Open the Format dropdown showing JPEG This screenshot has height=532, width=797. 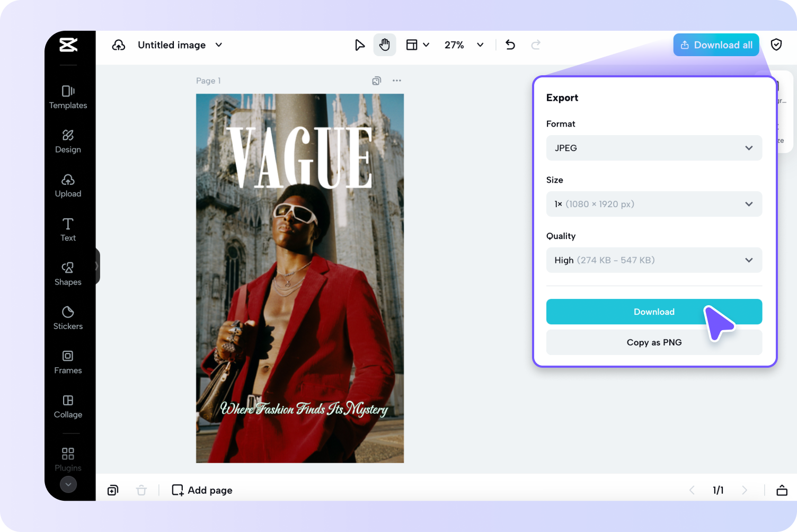pos(654,148)
